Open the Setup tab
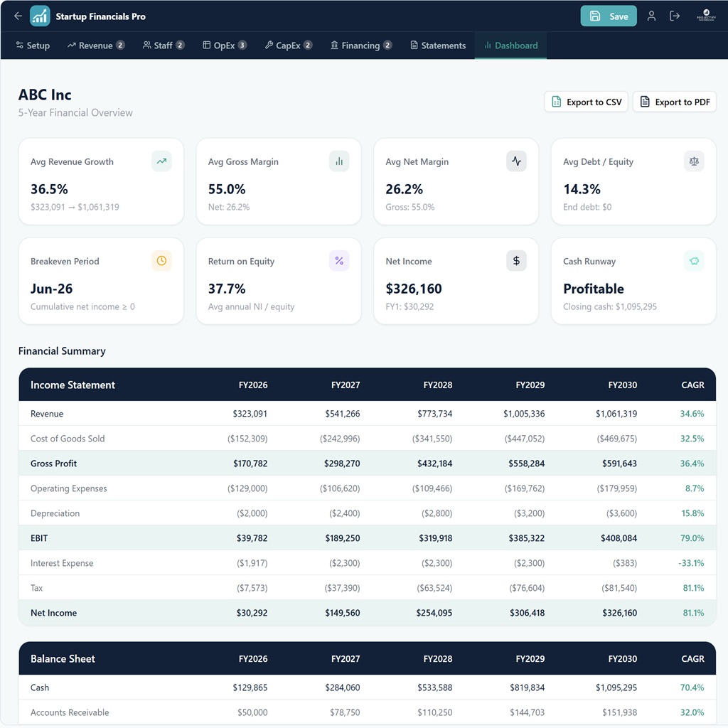The width and height of the screenshot is (728, 728). point(33,45)
